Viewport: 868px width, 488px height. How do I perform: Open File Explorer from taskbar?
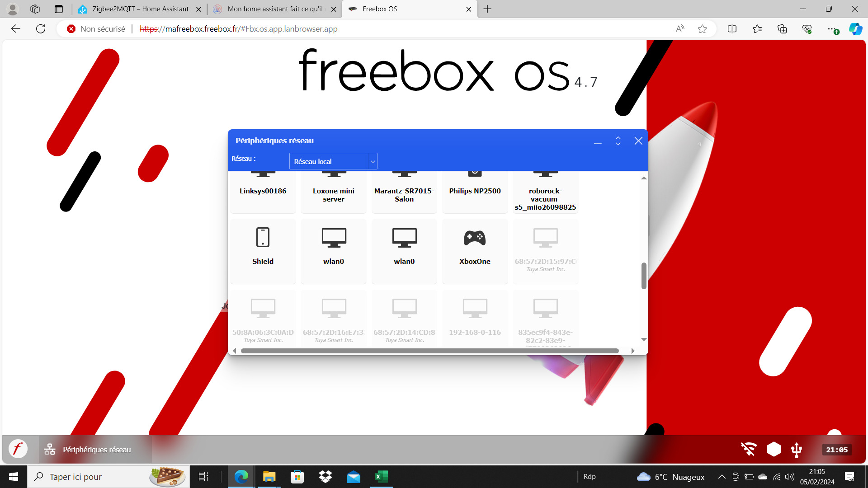[x=269, y=477]
